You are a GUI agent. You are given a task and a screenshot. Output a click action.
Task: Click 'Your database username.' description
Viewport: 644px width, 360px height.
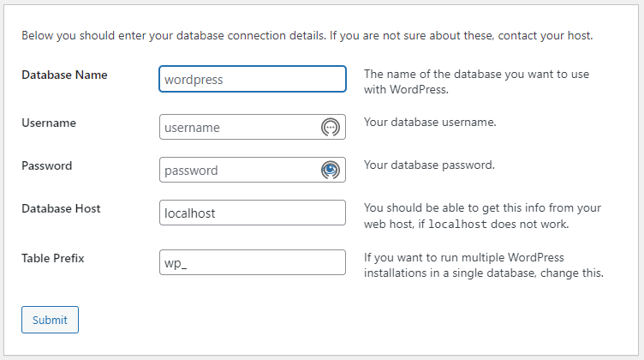click(430, 122)
